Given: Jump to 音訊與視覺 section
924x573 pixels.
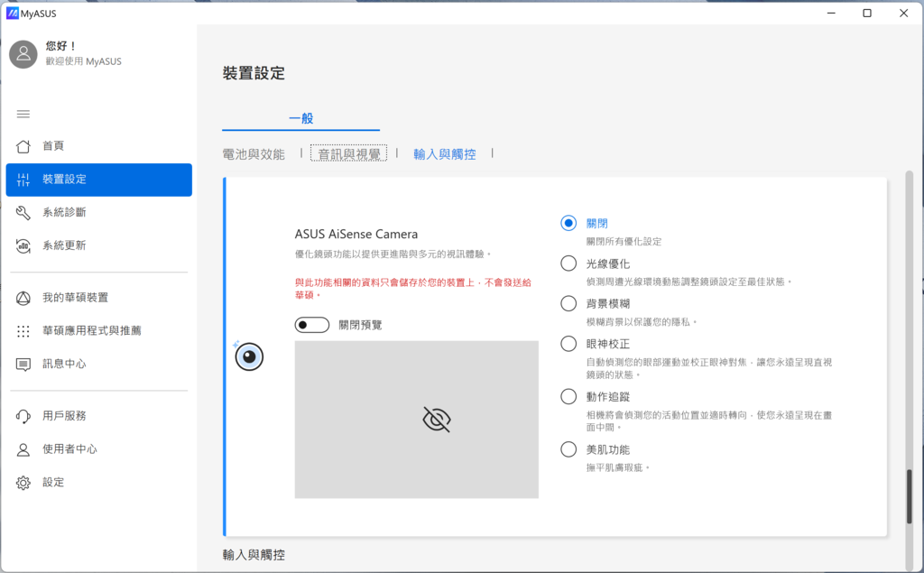Looking at the screenshot, I should 349,154.
